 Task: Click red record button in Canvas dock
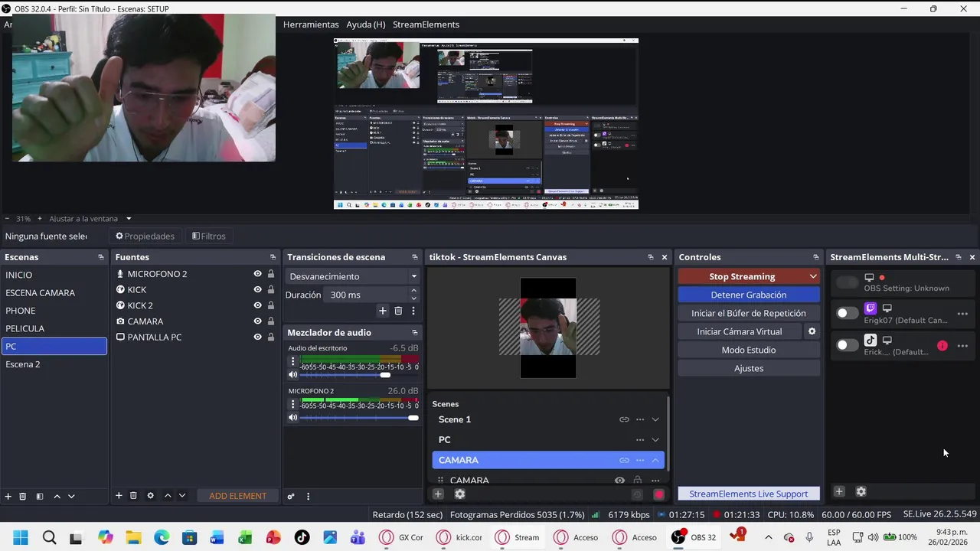tap(658, 494)
